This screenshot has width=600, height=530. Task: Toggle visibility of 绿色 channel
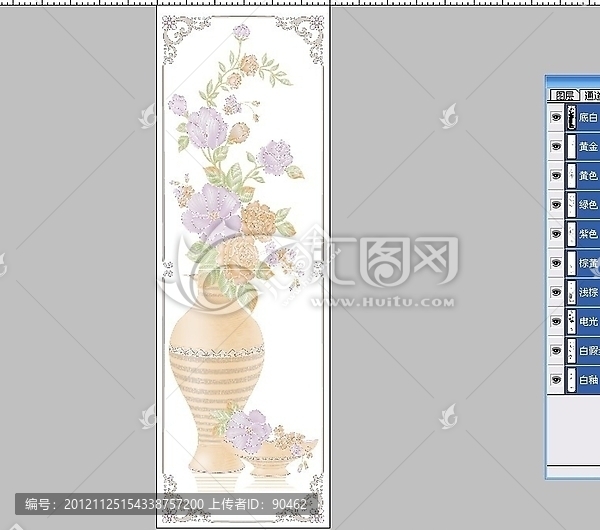point(556,205)
